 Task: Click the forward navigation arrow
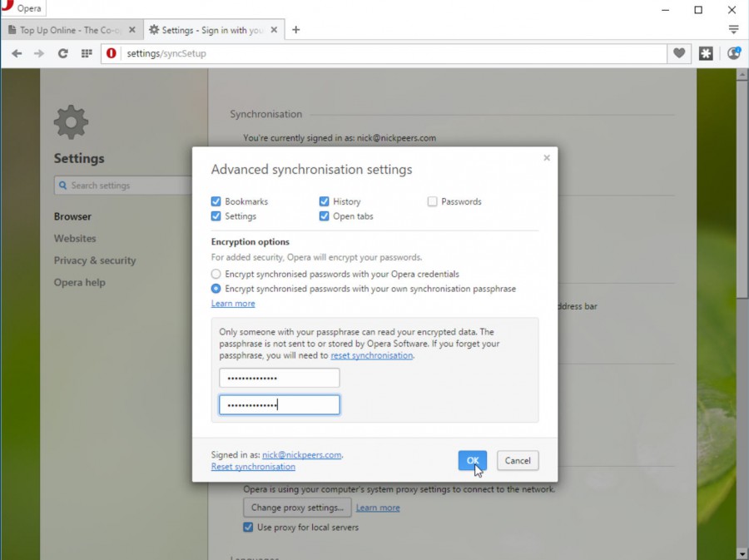(39, 52)
